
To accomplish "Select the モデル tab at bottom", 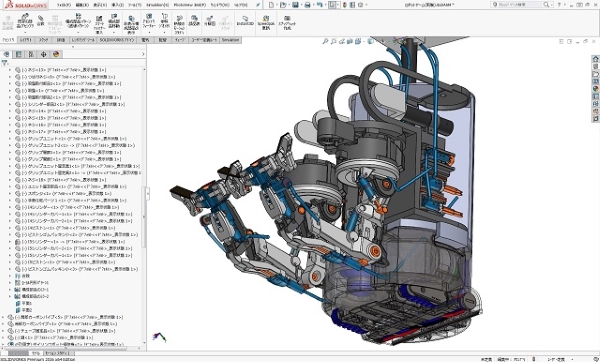I will (35, 353).
